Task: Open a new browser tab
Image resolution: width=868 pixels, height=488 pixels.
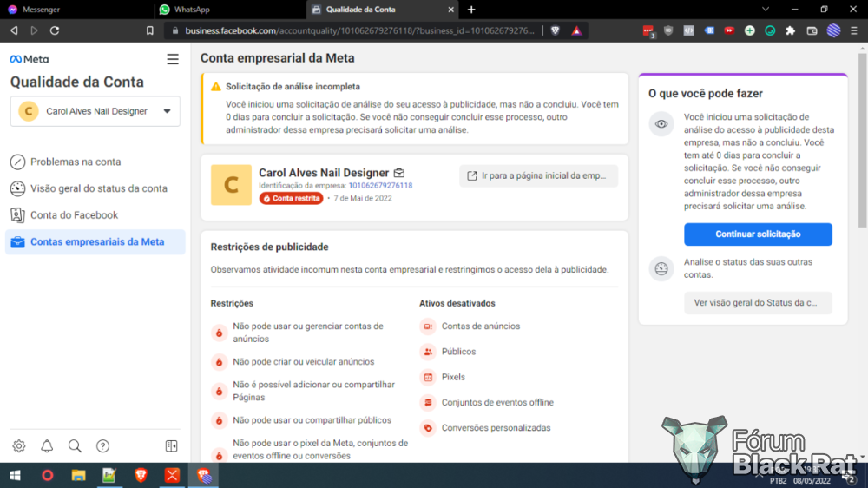Action: coord(471,10)
